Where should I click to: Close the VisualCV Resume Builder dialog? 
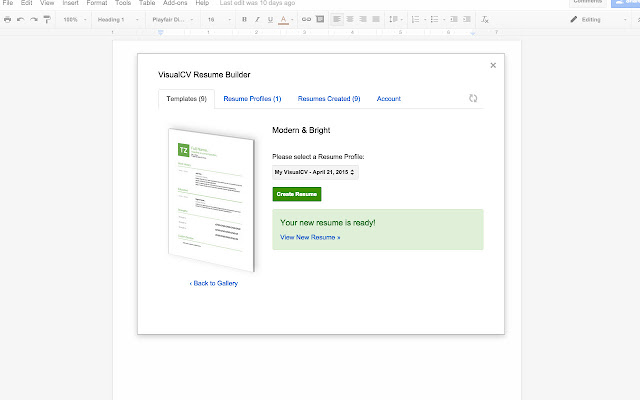493,65
